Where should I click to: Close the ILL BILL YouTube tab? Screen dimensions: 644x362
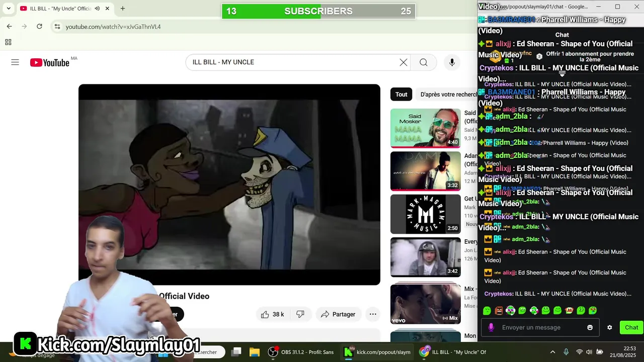pyautogui.click(x=107, y=9)
